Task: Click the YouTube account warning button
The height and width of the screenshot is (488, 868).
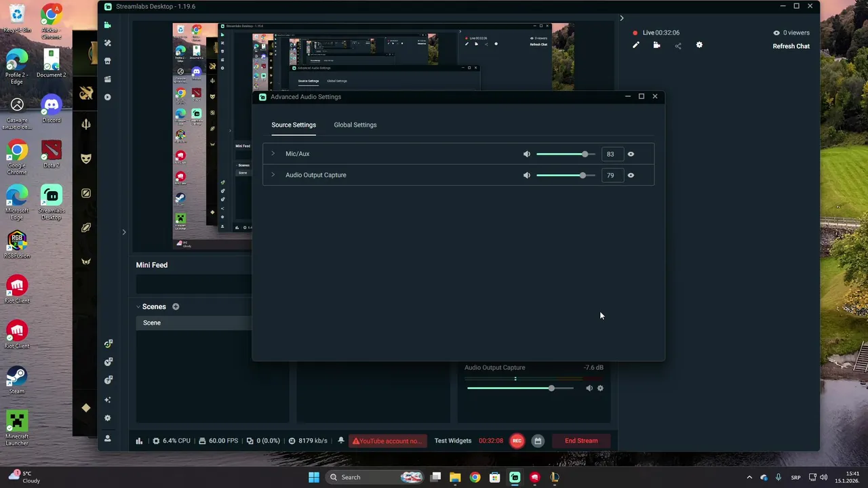Action: [389, 441]
